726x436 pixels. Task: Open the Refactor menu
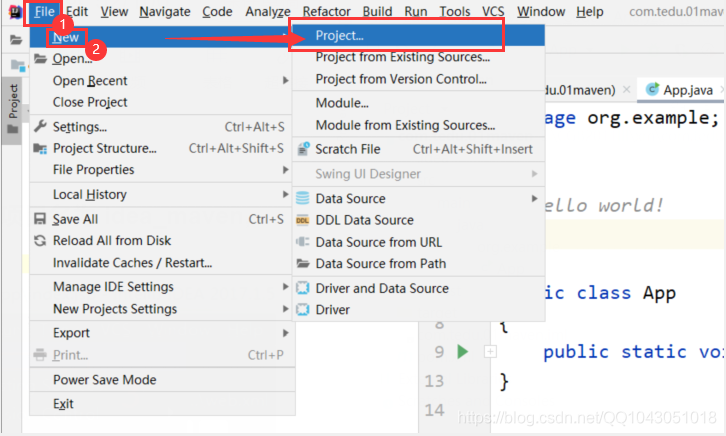point(326,12)
